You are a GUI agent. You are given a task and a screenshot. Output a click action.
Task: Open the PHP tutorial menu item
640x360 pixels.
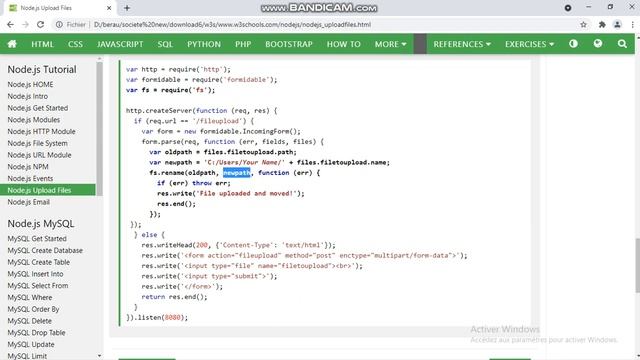243,44
